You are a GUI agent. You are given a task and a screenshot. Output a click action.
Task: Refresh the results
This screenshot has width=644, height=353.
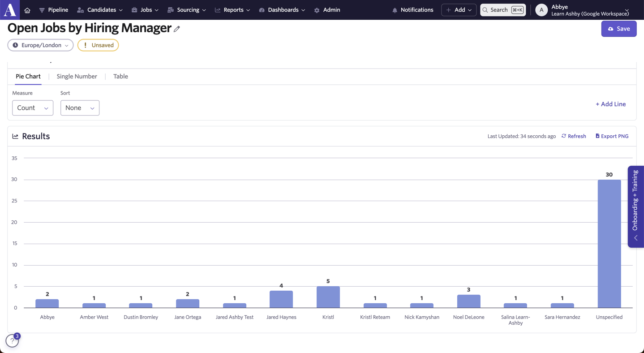[574, 136]
